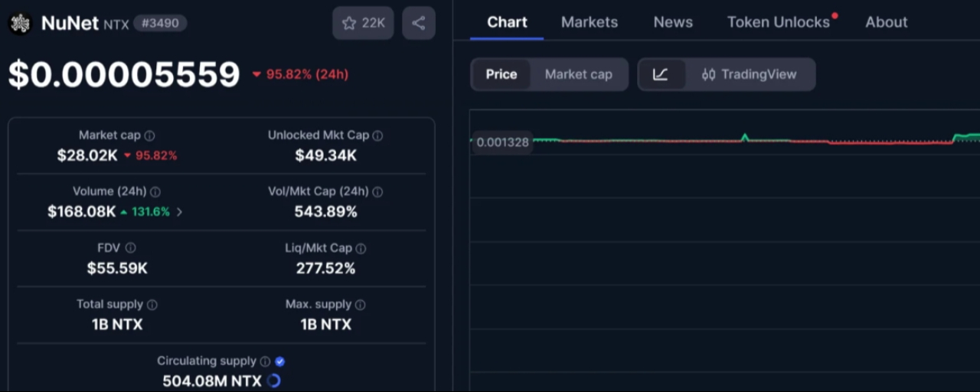The image size is (980, 392).
Task: Open info icon next to FDV
Action: pos(130,248)
